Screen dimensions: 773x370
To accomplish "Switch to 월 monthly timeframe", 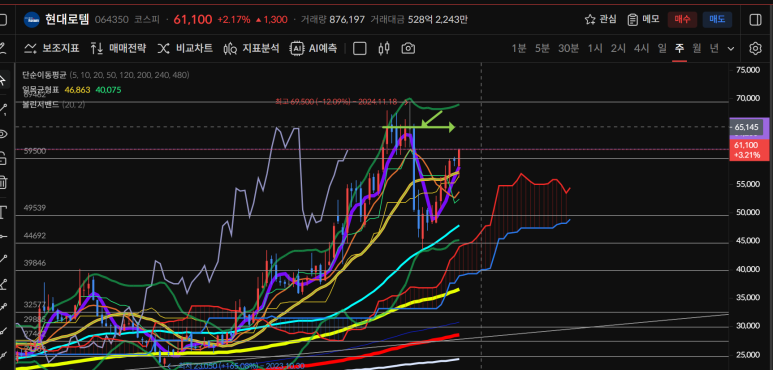I will coord(697,48).
